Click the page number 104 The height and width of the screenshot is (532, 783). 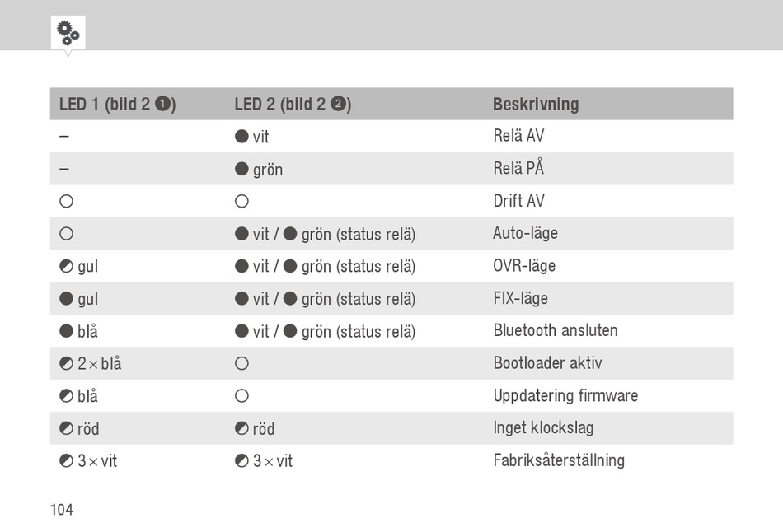click(x=62, y=510)
